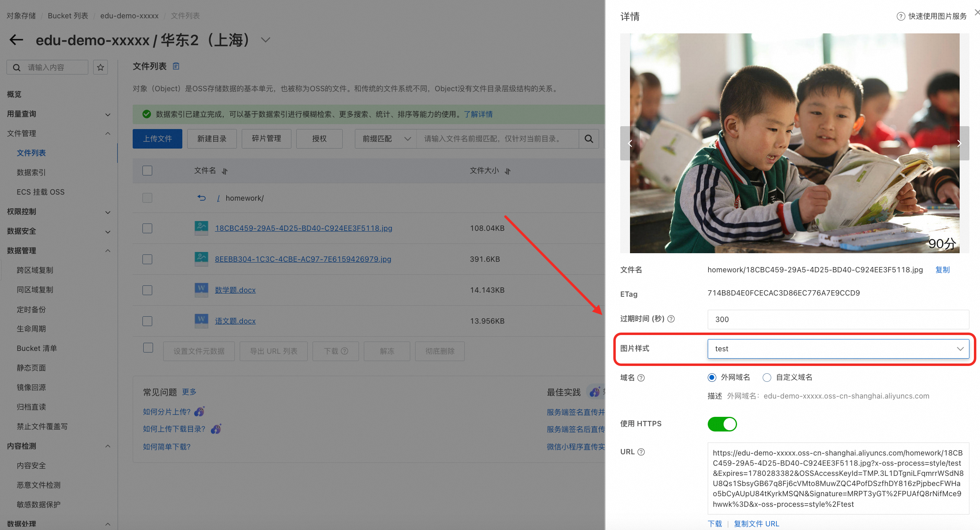Click help icon beside 域名 label
Screen dimensions: 980x530
(x=641, y=378)
